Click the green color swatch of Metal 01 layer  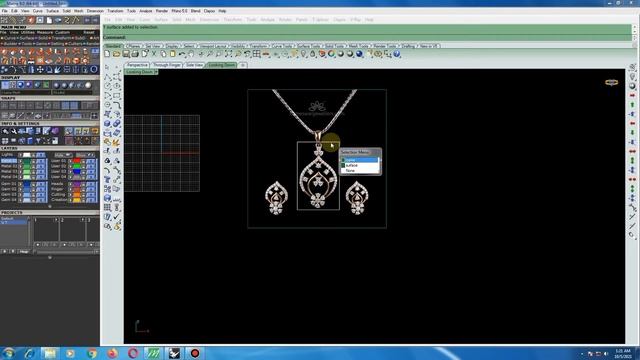pyautogui.click(x=27, y=161)
